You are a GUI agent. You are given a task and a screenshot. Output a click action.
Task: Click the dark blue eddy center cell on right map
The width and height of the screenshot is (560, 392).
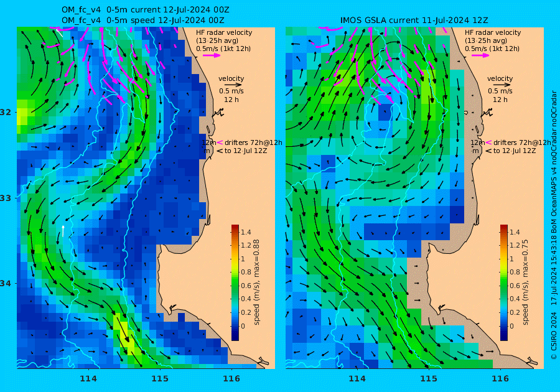pyautogui.click(x=385, y=112)
